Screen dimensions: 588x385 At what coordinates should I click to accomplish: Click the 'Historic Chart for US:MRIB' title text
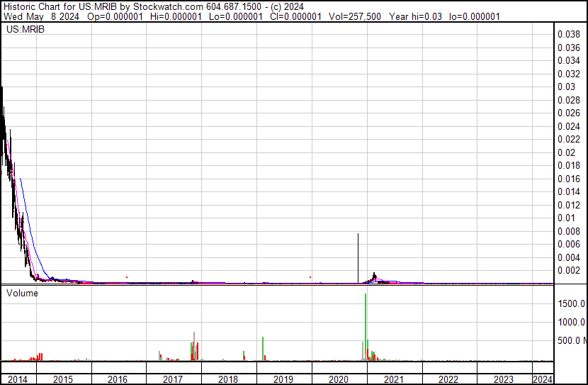tap(60, 6)
